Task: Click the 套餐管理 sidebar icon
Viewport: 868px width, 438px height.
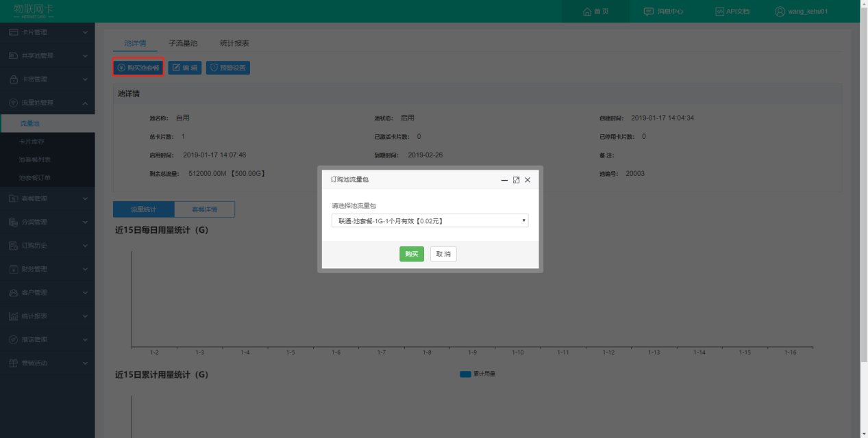Action: point(13,198)
